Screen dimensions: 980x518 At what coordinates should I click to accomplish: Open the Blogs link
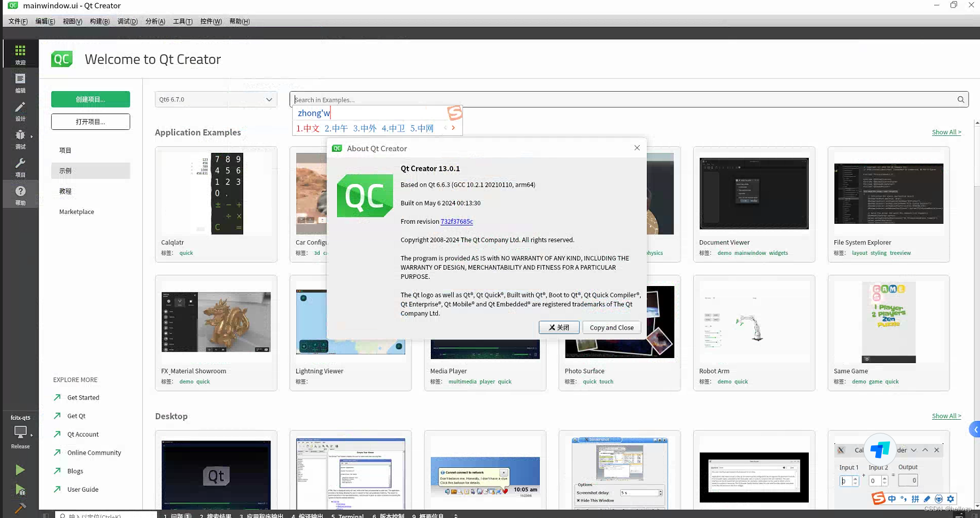pos(75,471)
